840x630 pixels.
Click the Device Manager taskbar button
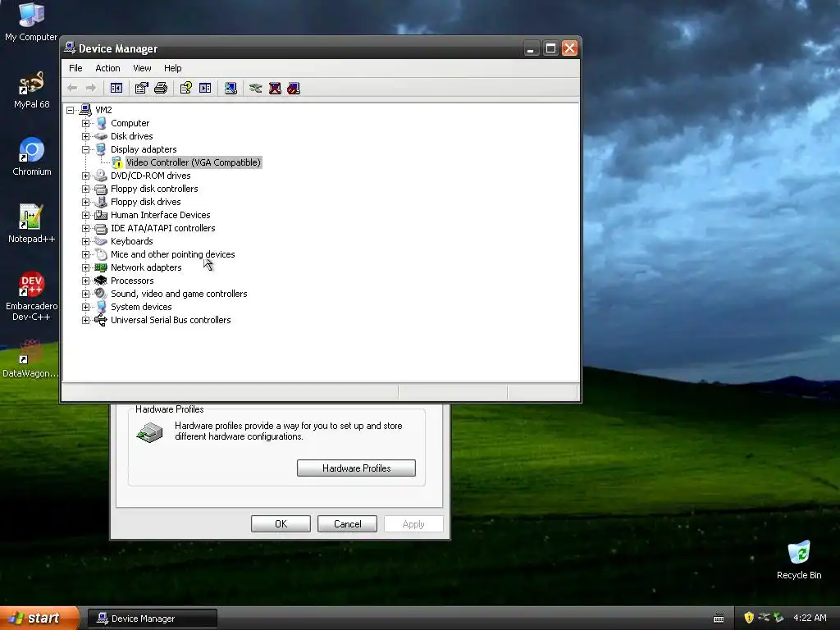pos(152,619)
